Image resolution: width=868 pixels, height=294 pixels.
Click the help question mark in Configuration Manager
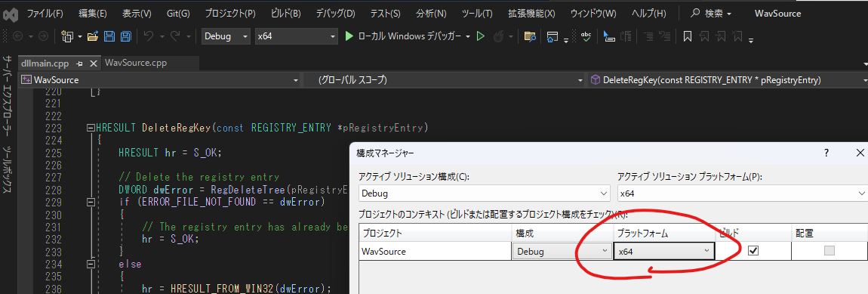coord(826,153)
